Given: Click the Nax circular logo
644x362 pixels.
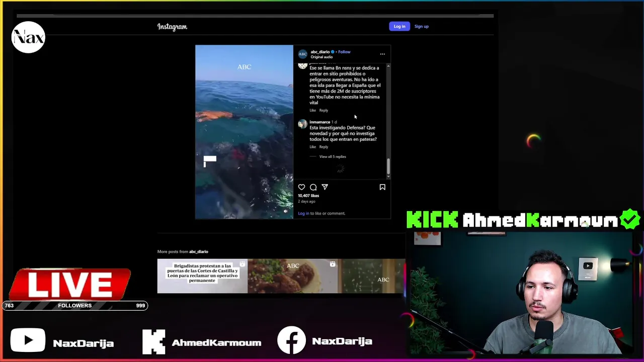Looking at the screenshot, I should [28, 37].
